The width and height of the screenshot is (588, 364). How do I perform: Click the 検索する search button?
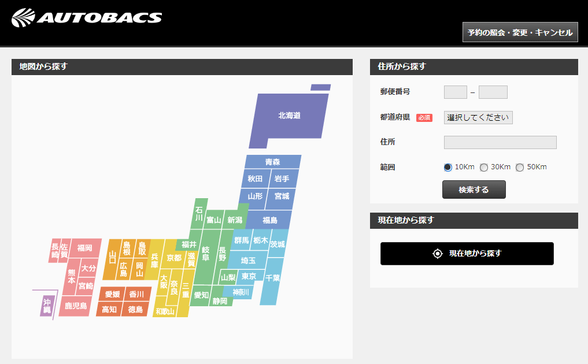point(474,189)
